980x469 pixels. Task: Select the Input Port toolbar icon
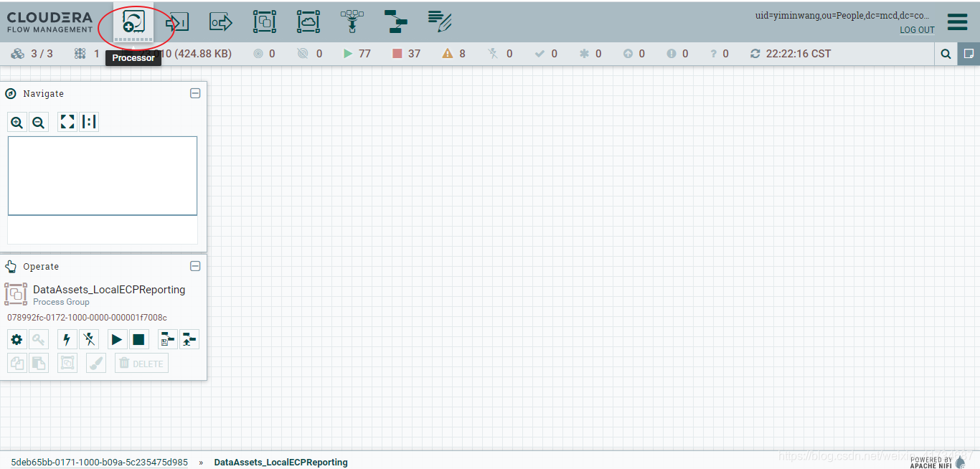tap(176, 22)
